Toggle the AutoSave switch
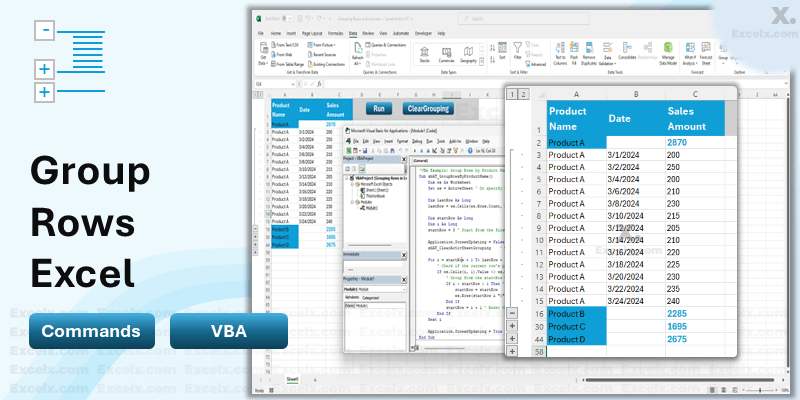The height and width of the screenshot is (400, 800). tap(289, 18)
